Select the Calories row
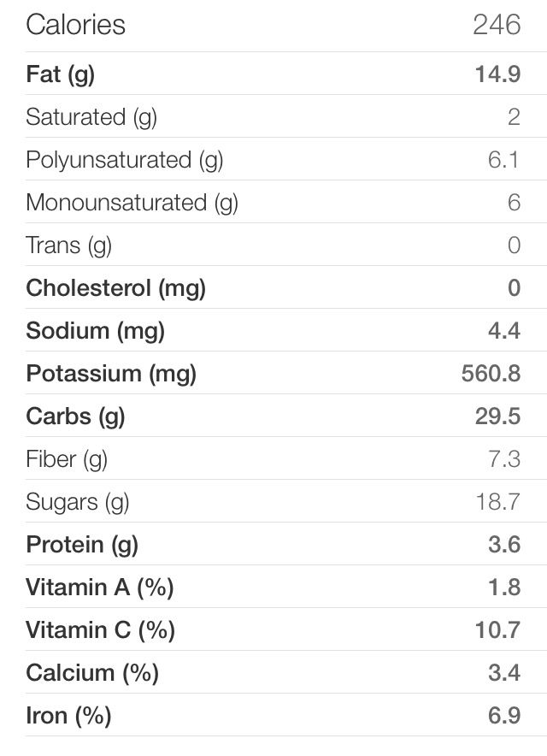The image size is (547, 756). (273, 26)
